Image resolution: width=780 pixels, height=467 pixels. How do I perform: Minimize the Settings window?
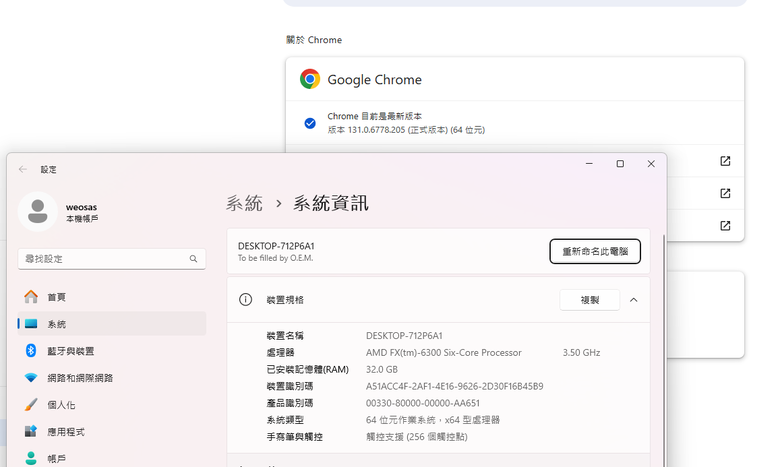click(x=589, y=164)
